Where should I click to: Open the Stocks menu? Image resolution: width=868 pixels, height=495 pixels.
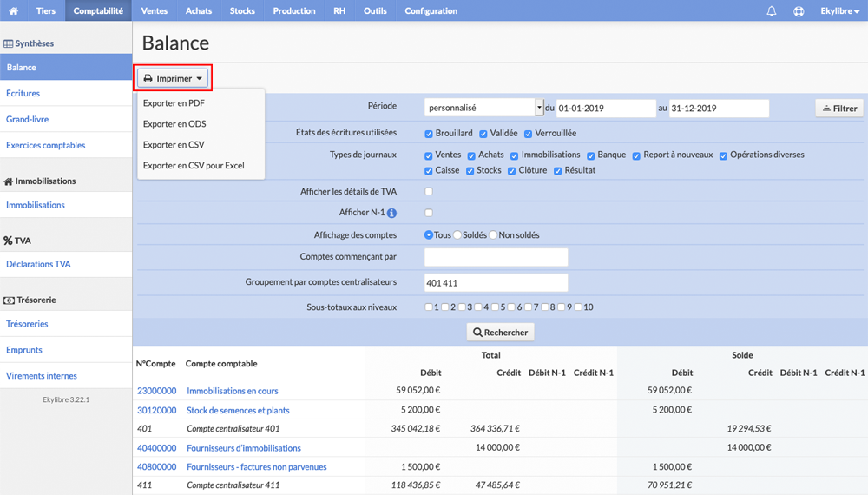click(x=242, y=10)
